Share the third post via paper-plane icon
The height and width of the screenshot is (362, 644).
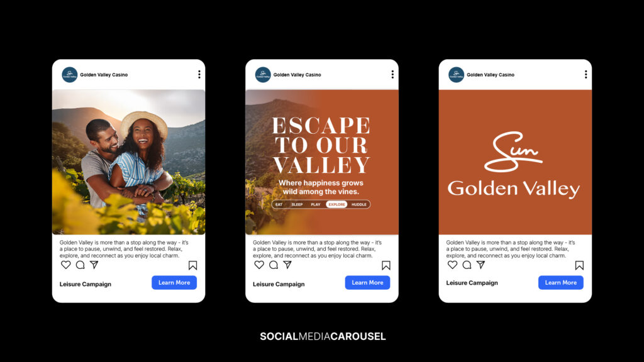point(481,265)
